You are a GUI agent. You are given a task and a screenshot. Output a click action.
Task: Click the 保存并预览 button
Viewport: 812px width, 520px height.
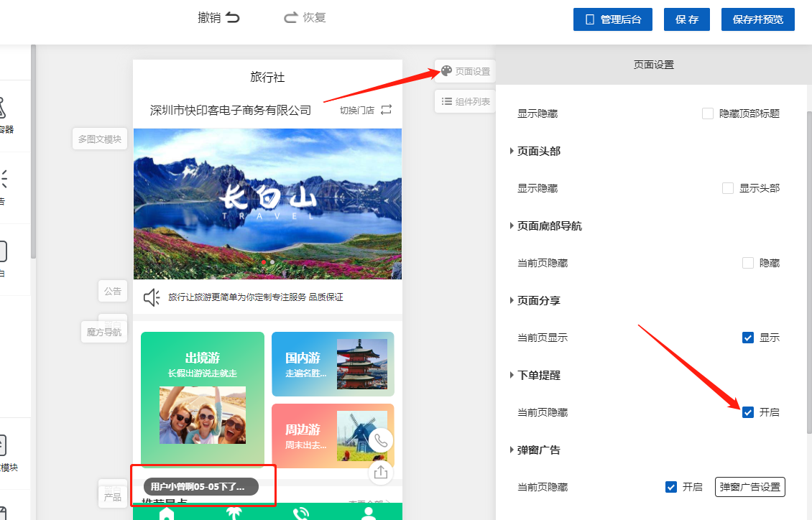pyautogui.click(x=757, y=19)
